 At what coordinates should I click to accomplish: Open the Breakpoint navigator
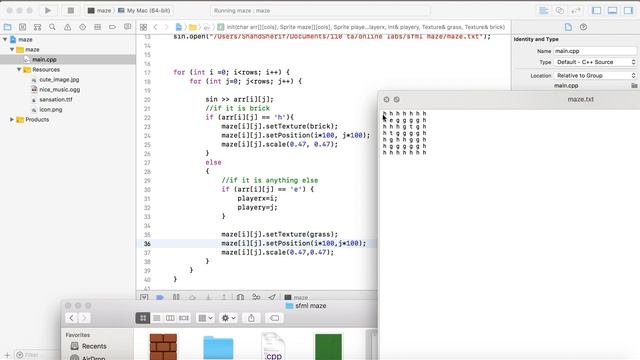(112, 27)
